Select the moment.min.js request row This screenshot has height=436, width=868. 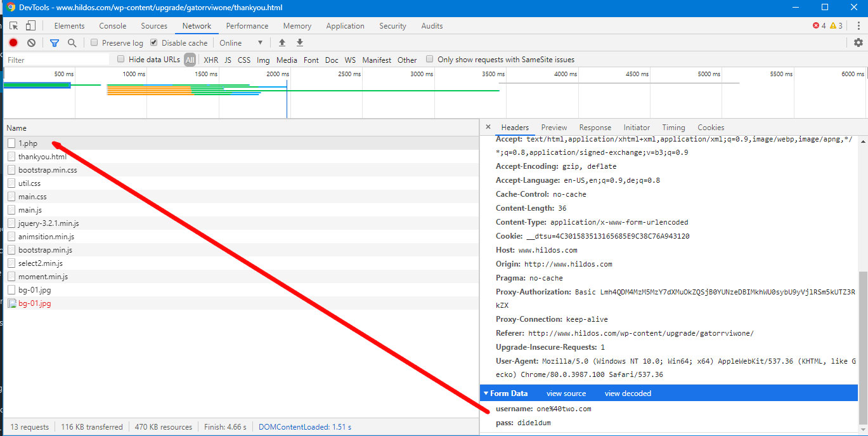coord(241,277)
